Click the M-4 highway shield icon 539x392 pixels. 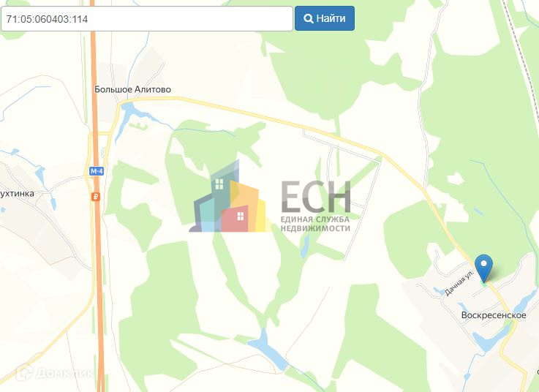[x=97, y=171]
